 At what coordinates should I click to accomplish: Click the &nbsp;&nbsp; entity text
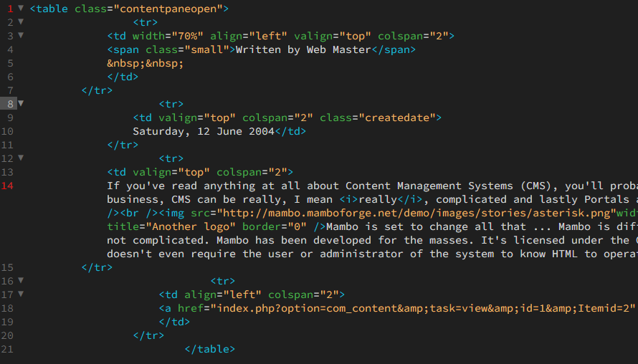pyautogui.click(x=146, y=64)
